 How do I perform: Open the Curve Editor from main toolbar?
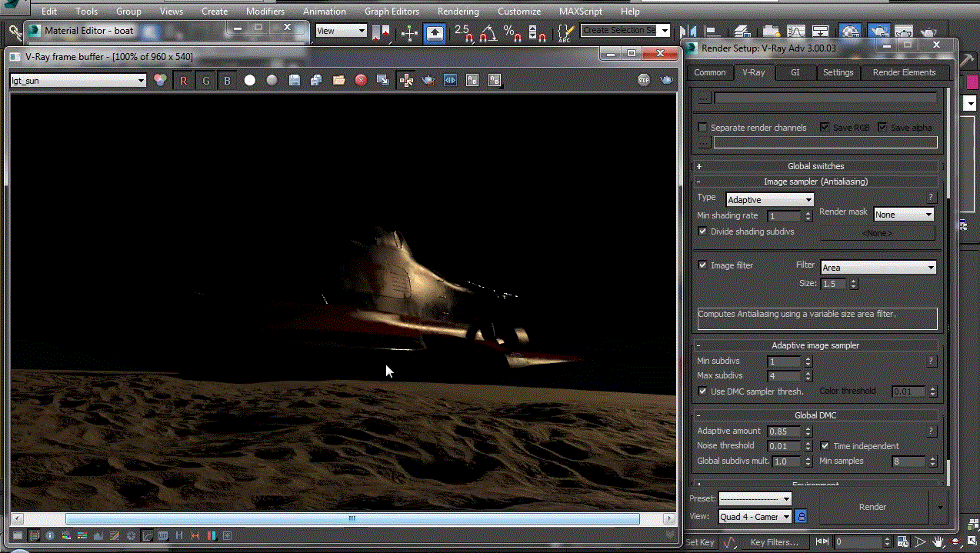795,32
